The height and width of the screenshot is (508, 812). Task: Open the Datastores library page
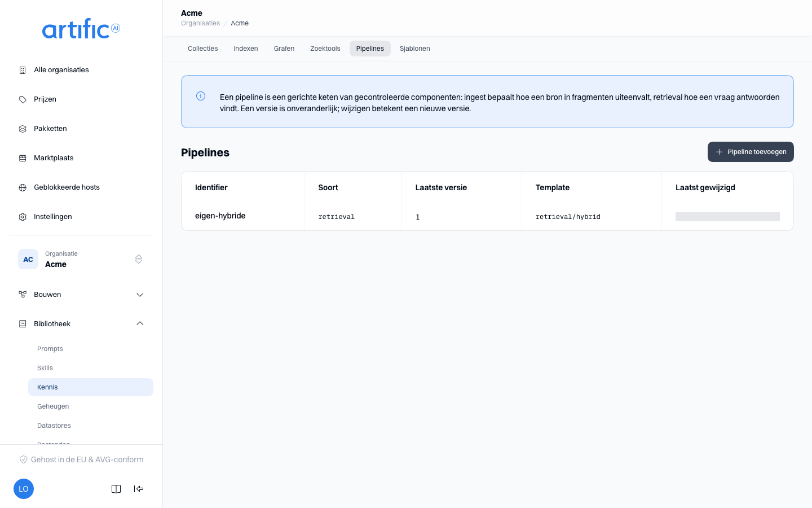click(x=91, y=426)
